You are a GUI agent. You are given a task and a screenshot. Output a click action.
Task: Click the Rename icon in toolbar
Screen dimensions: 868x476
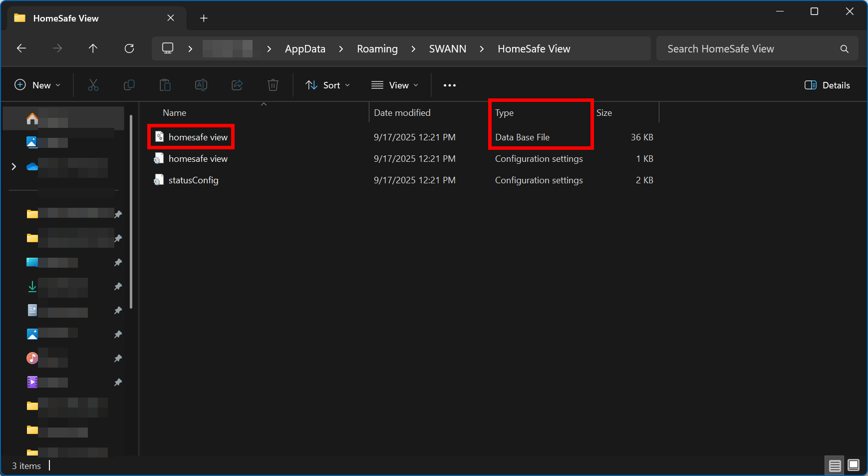201,85
